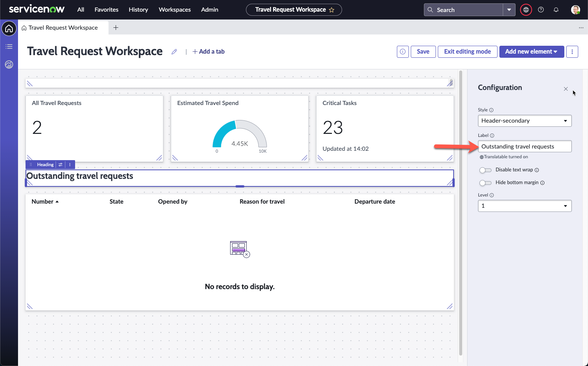Click the Travel Request Workspace pill in header

[x=294, y=10]
